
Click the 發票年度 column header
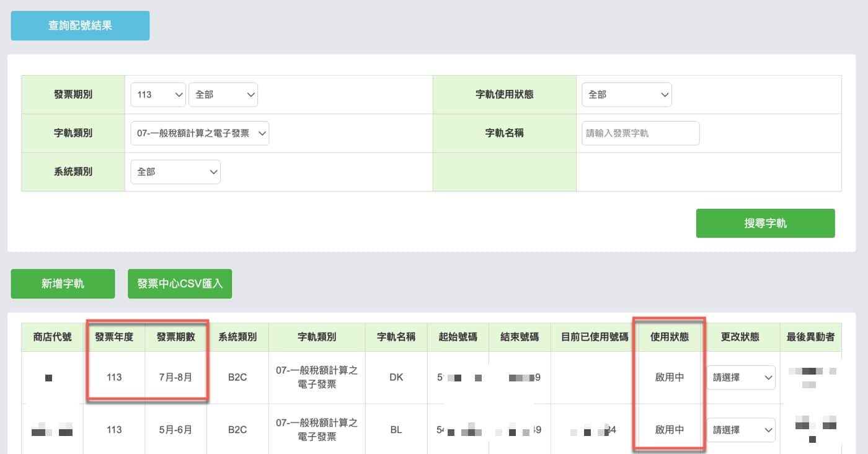(x=114, y=337)
